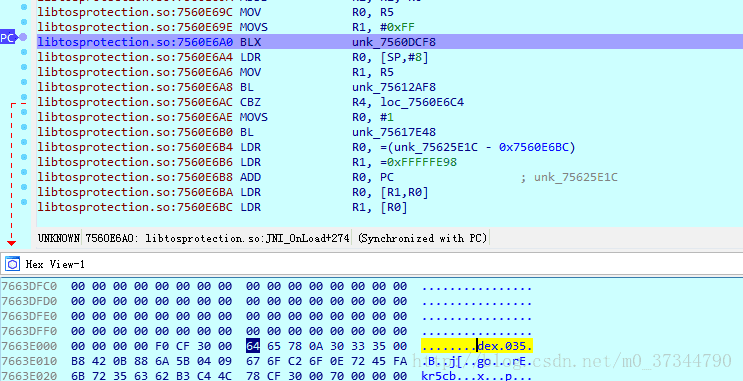Screen dimensions: 743x381
Task: Click the ADD mnemonic at 7560E6B8
Action: [250, 177]
